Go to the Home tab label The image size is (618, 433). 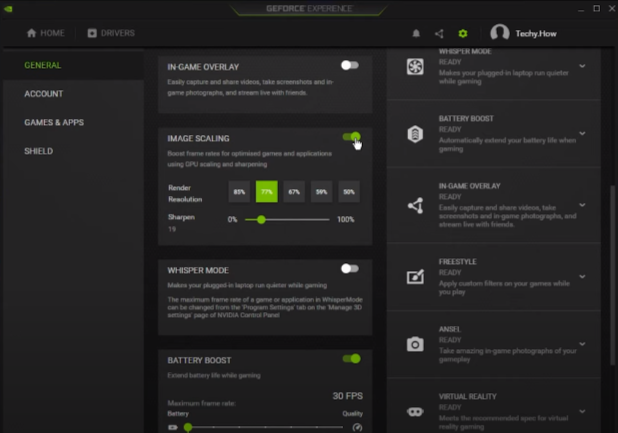coord(52,33)
